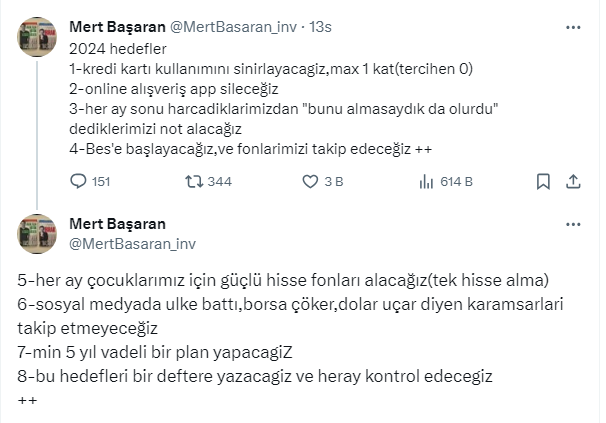Open the view analytics bar chart icon

(425, 182)
